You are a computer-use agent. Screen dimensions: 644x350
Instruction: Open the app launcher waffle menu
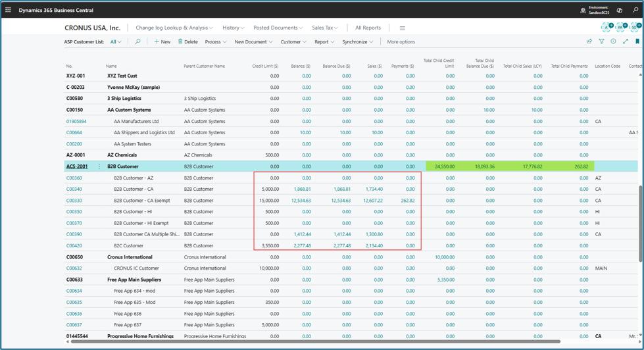click(8, 10)
